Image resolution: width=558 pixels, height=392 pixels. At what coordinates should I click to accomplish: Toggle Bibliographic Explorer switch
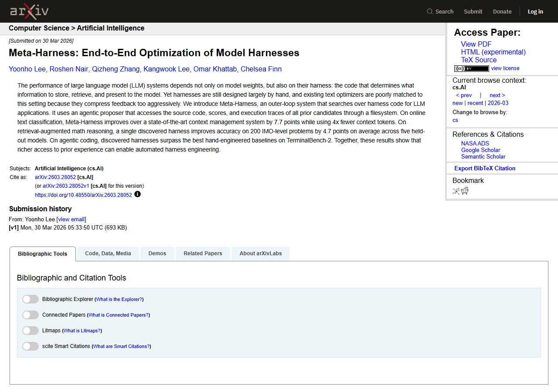click(x=31, y=299)
